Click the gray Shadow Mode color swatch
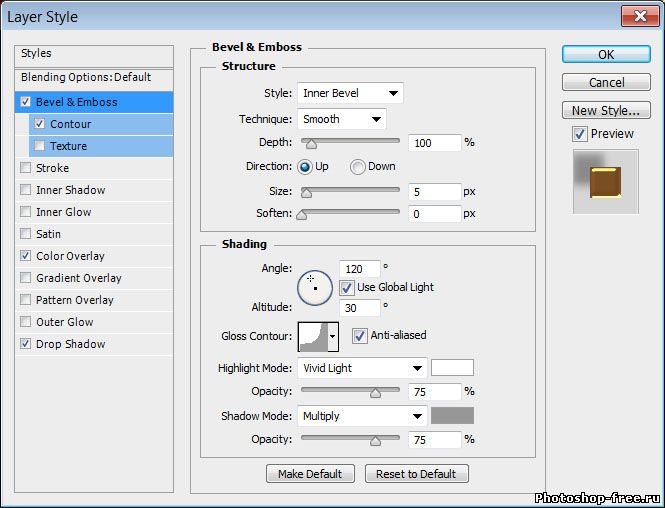 pos(452,416)
